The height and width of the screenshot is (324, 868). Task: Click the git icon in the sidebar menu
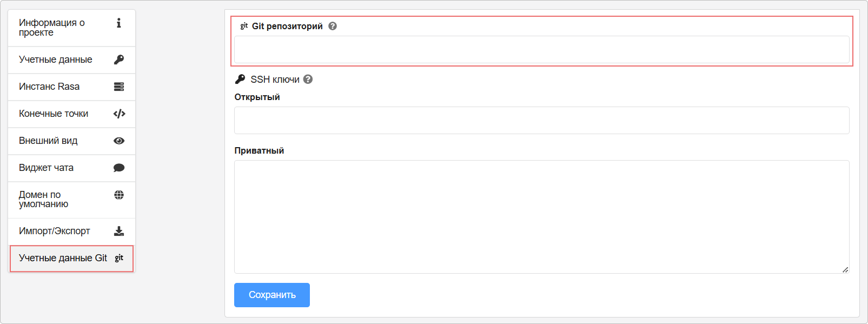coord(119,258)
